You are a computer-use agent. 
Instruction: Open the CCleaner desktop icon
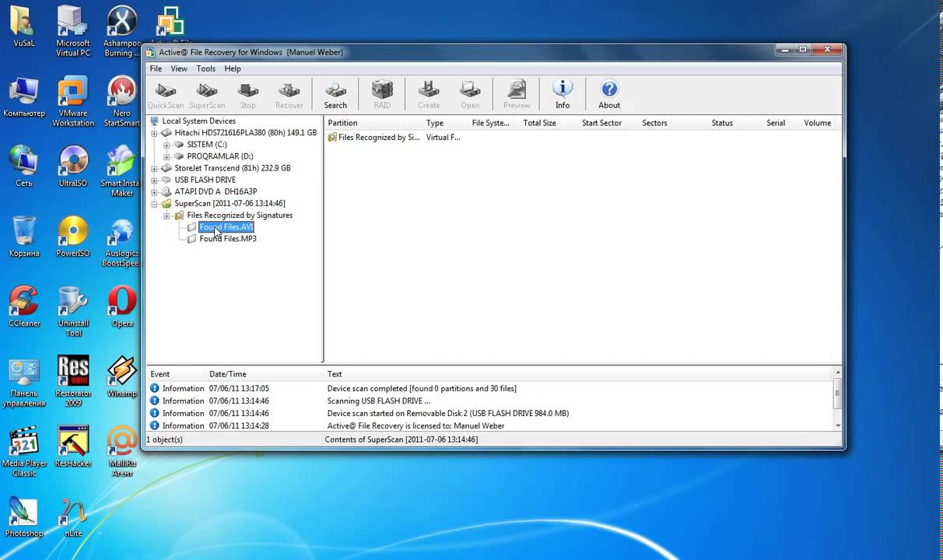[x=24, y=306]
